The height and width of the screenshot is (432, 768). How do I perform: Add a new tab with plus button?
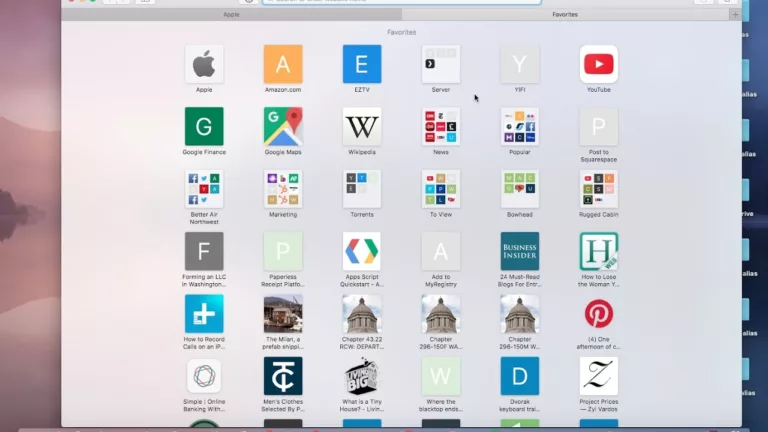[735, 15]
